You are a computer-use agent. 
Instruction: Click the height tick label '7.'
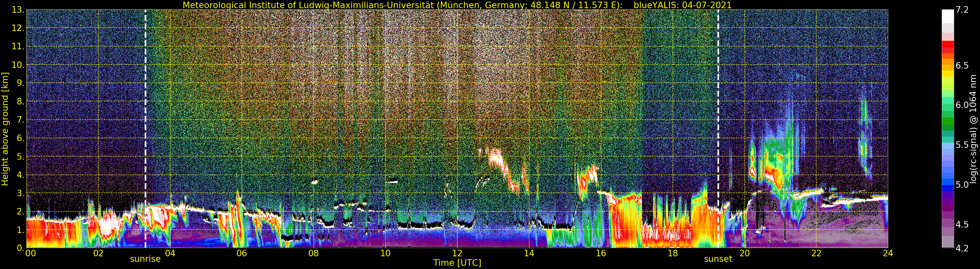(x=21, y=120)
